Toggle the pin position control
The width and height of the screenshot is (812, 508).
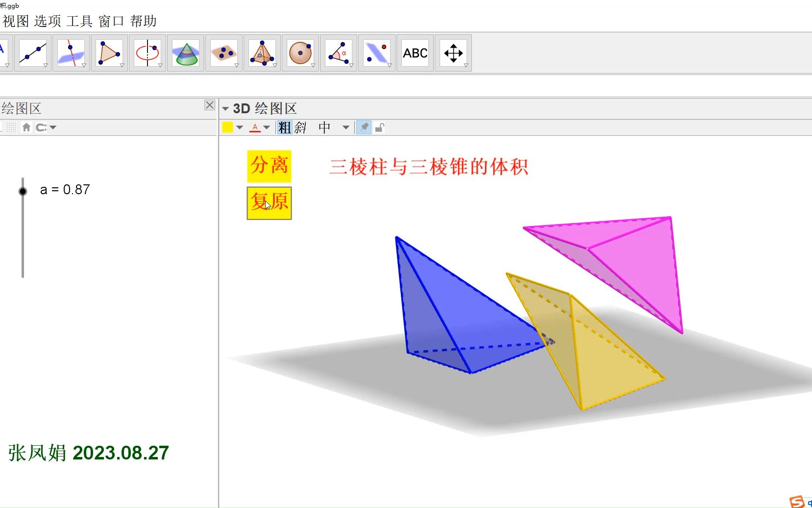tap(364, 127)
